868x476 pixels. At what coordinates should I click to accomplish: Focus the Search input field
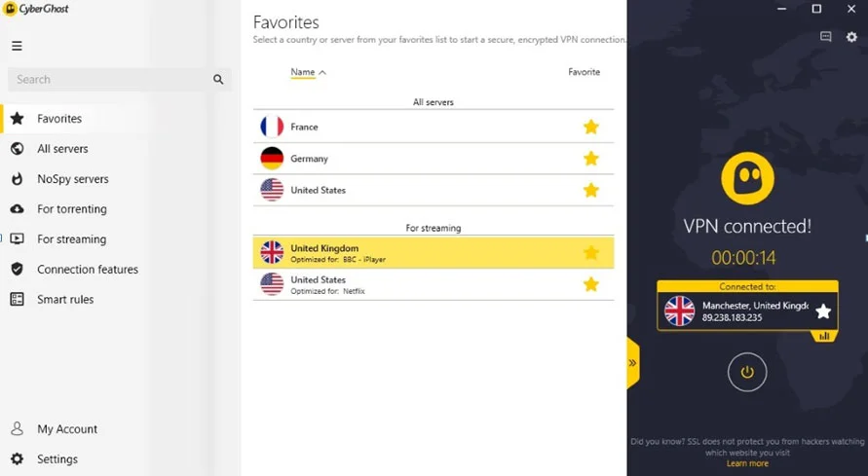[x=109, y=80]
